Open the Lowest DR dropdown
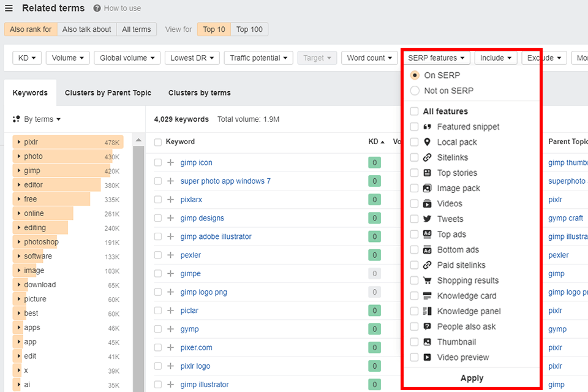This screenshot has height=392, width=588. click(192, 58)
